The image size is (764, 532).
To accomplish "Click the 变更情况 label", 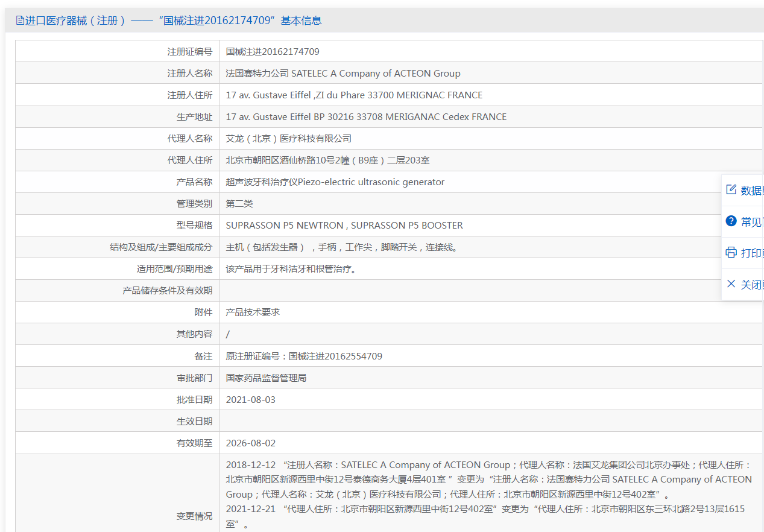I will pyautogui.click(x=195, y=516).
